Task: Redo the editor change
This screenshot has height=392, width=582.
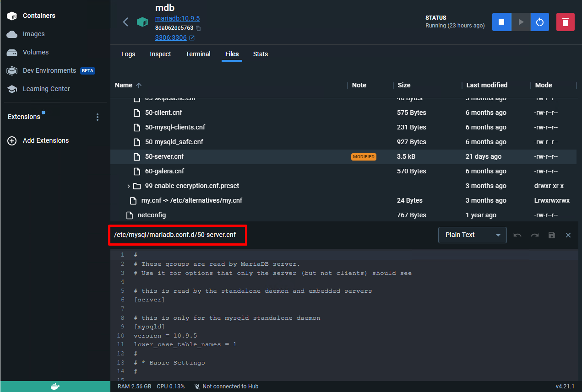Action: (x=535, y=235)
